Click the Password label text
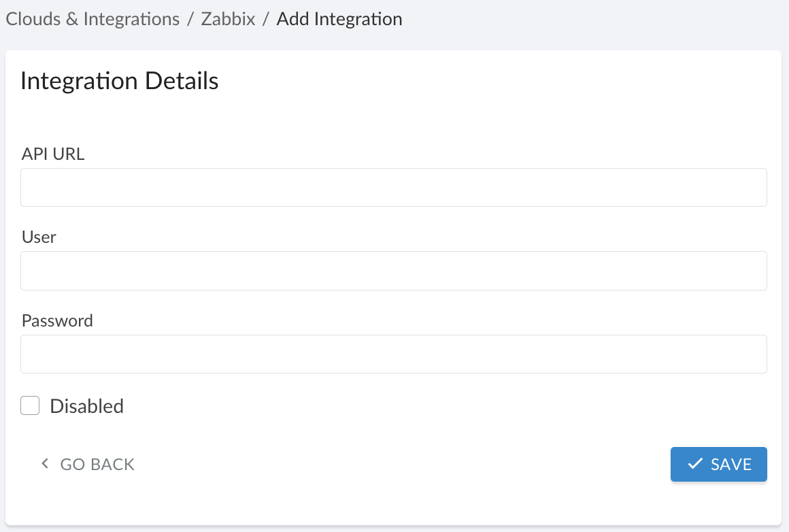The width and height of the screenshot is (789, 532). click(x=57, y=320)
